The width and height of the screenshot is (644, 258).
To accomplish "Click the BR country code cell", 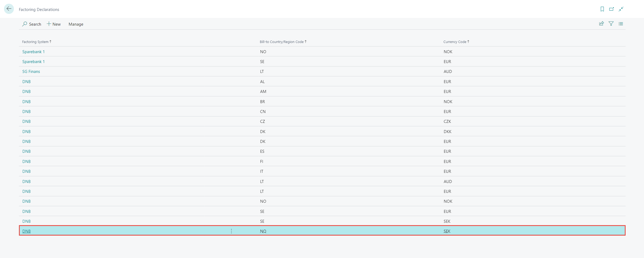I will click(262, 102).
